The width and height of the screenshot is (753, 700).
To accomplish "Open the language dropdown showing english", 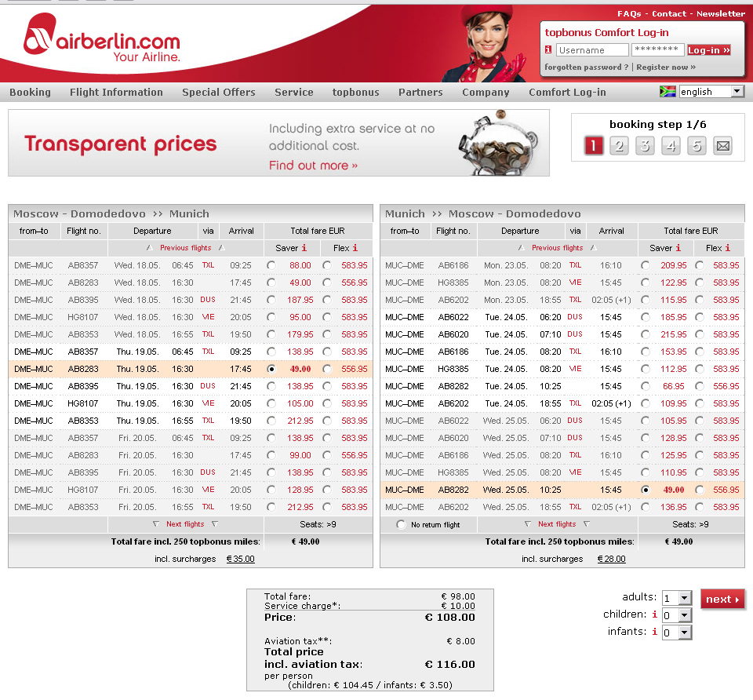I will tap(711, 91).
